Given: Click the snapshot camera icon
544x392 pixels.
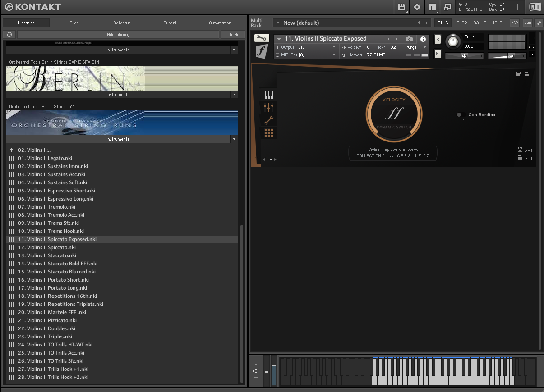Looking at the screenshot, I should pyautogui.click(x=409, y=39).
